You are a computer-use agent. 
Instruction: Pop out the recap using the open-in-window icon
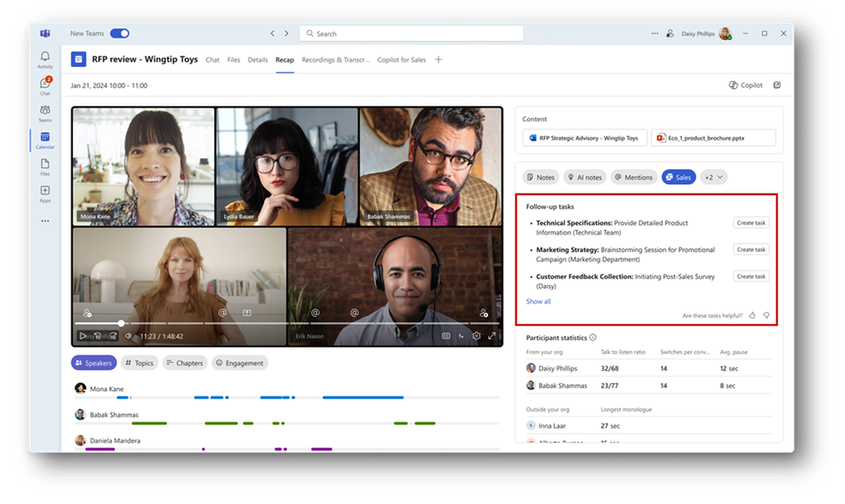pos(777,85)
